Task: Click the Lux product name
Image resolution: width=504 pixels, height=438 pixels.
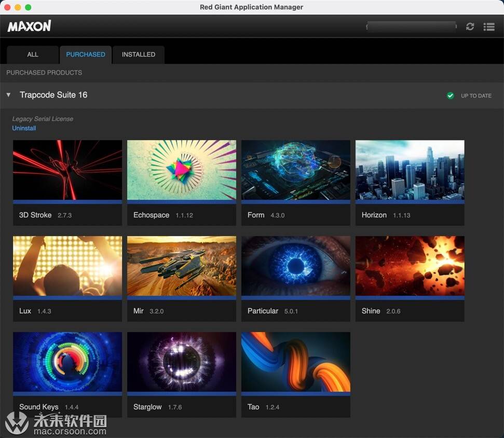Action: coord(25,311)
